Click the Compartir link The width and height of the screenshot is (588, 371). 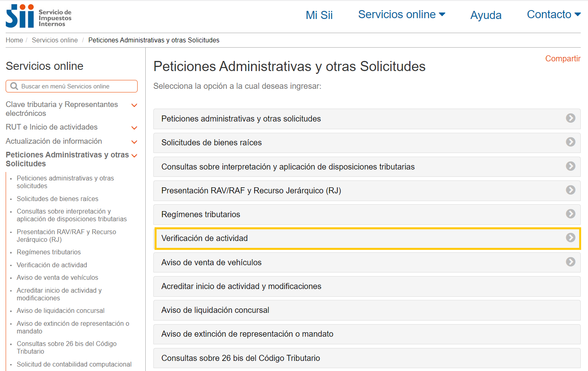click(563, 59)
